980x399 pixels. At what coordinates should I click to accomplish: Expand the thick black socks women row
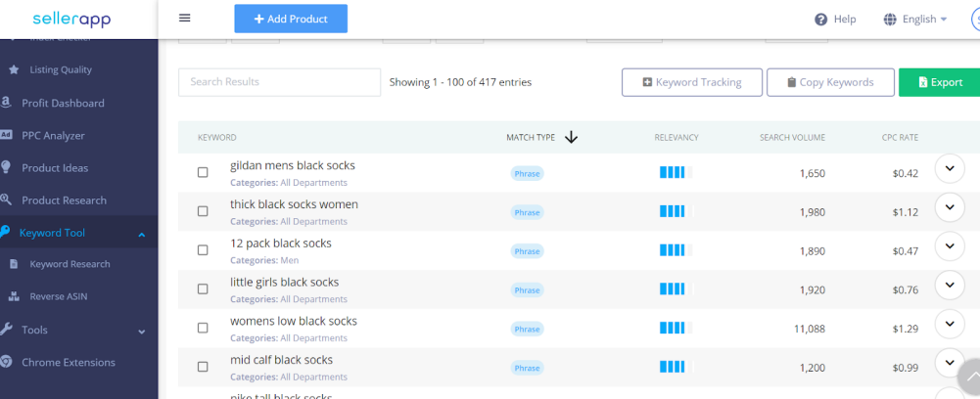point(950,206)
